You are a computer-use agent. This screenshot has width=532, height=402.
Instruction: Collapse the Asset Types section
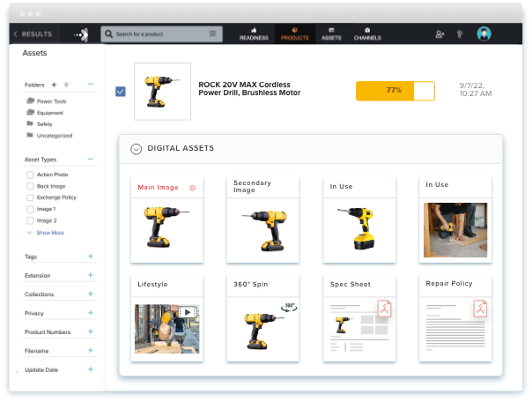(90, 159)
